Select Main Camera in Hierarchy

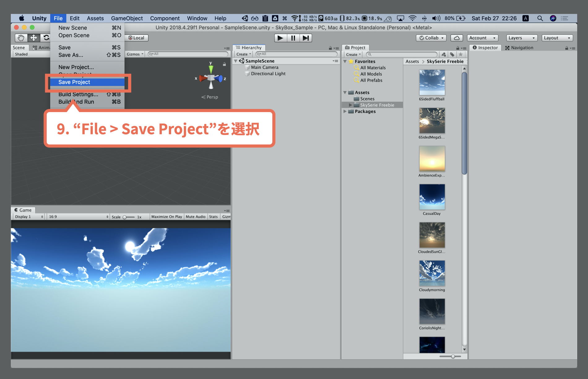pyautogui.click(x=265, y=67)
